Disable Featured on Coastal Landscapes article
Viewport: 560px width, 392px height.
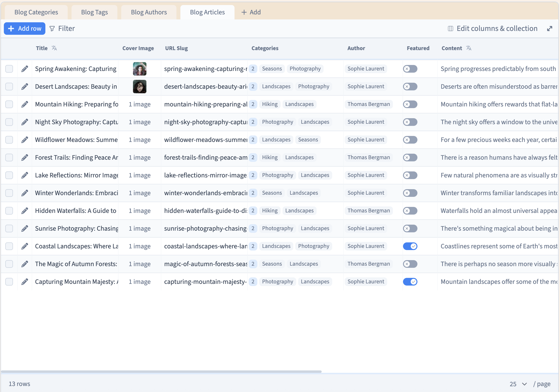point(410,246)
